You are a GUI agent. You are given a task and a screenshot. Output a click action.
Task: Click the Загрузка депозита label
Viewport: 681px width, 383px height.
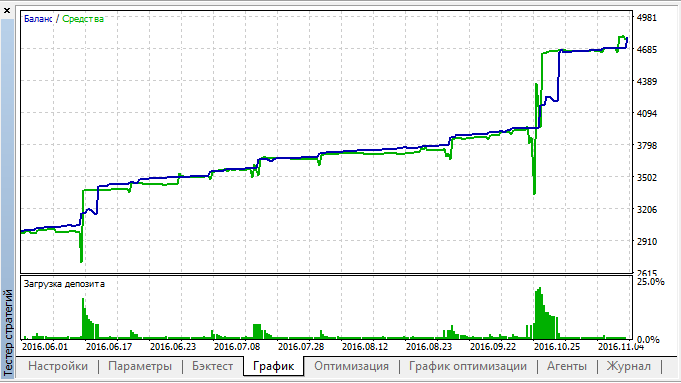tap(64, 284)
